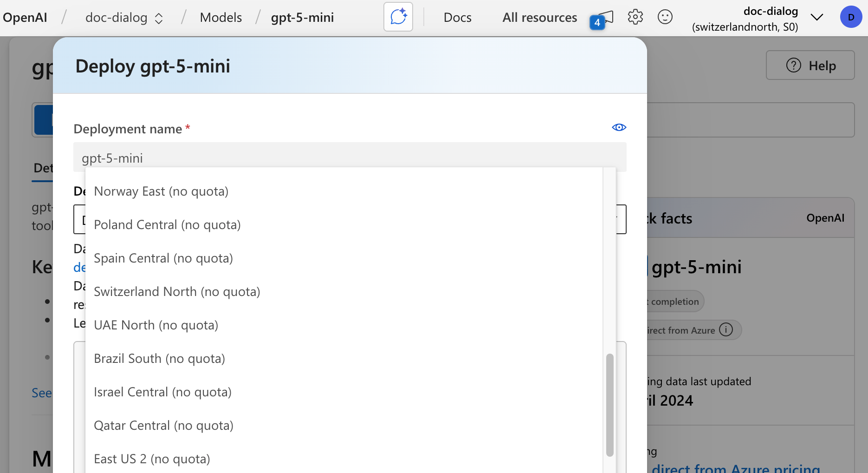Viewport: 868px width, 473px height.
Task: Click the Direct from Azure chip
Action: click(694, 330)
